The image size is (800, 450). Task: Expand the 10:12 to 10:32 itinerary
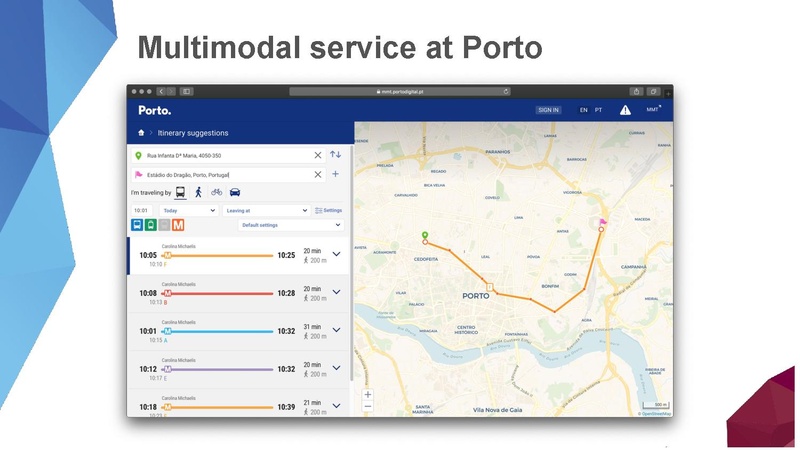pyautogui.click(x=336, y=368)
